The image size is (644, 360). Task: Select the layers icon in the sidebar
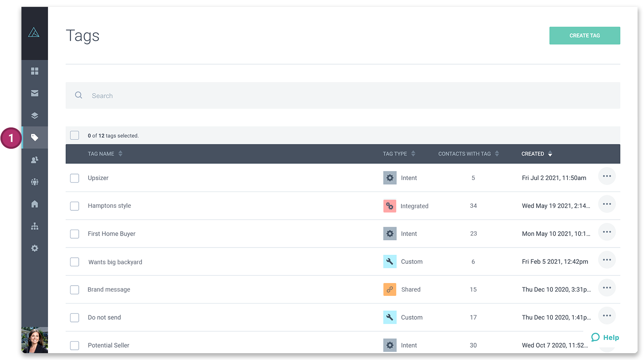[34, 115]
